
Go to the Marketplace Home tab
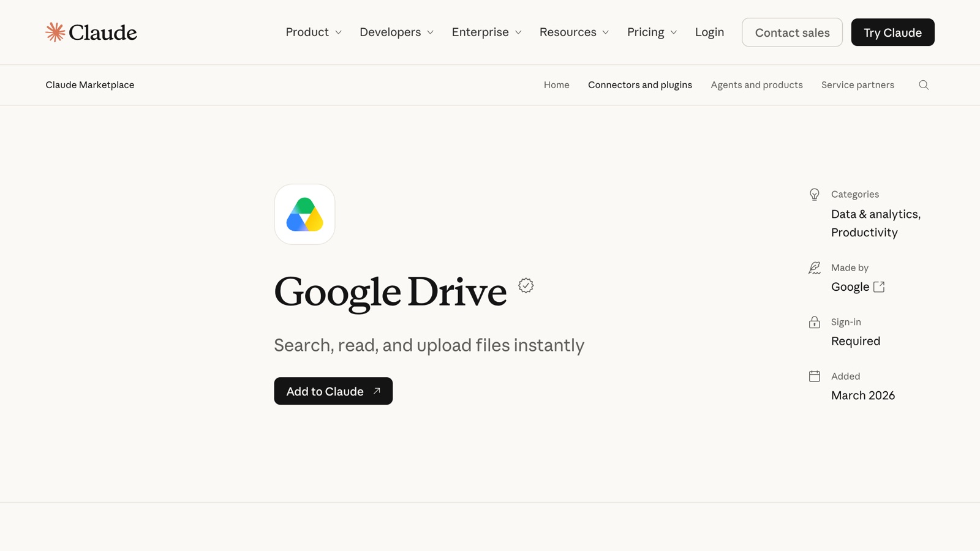tap(556, 85)
